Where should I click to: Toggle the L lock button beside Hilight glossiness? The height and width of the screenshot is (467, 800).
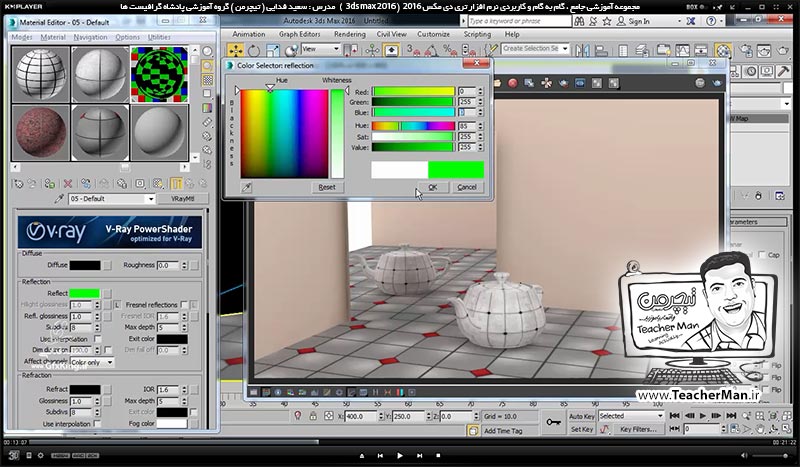click(117, 305)
